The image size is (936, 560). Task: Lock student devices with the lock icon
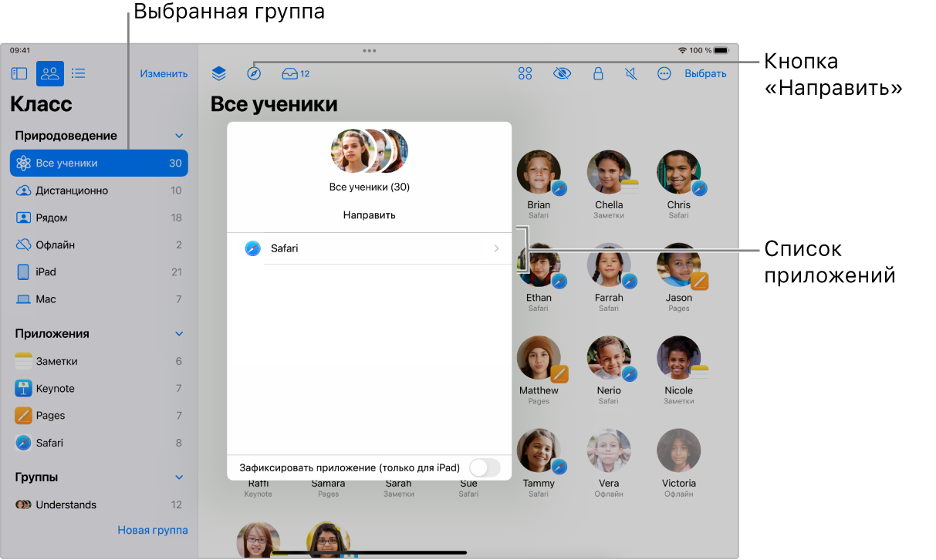[x=598, y=73]
